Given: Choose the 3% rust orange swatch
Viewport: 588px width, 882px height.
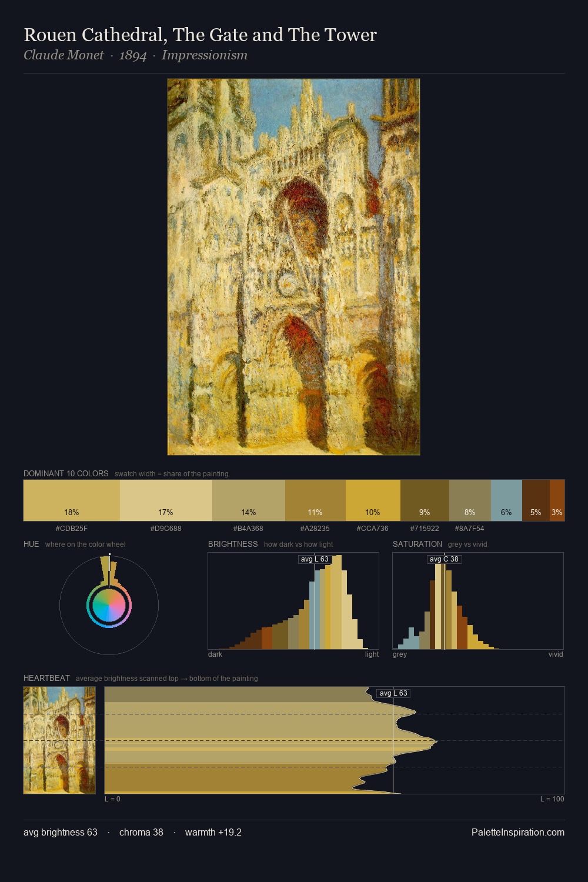Looking at the screenshot, I should [557, 500].
